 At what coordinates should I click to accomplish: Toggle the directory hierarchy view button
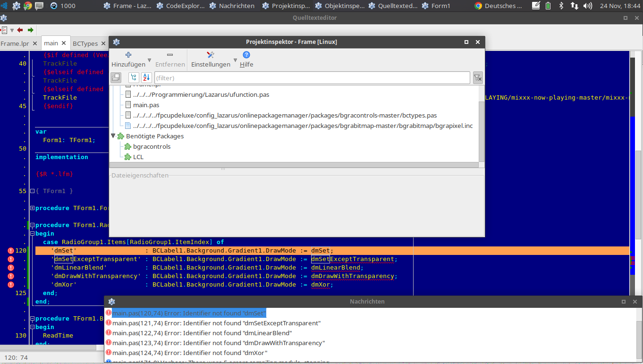pyautogui.click(x=134, y=77)
